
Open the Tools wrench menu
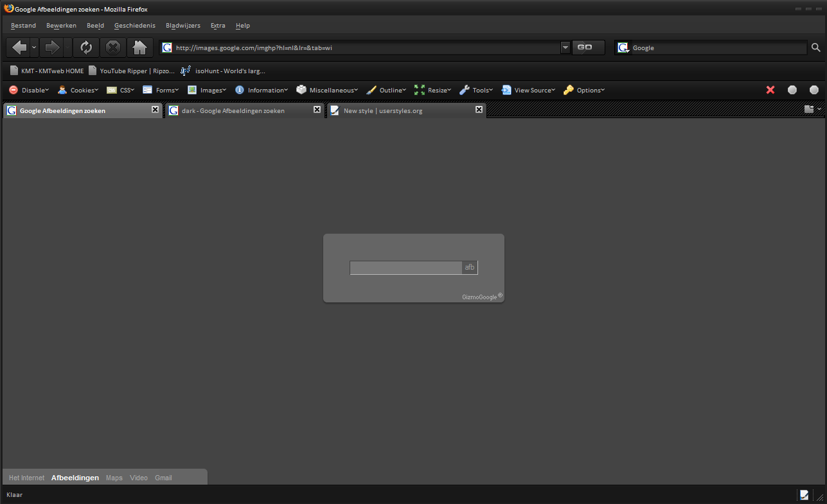[476, 91]
